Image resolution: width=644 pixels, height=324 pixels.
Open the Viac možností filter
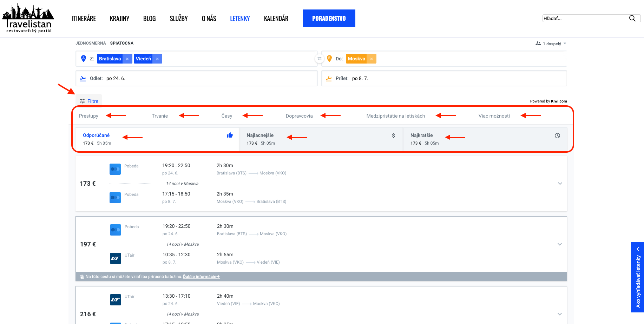[x=494, y=116]
